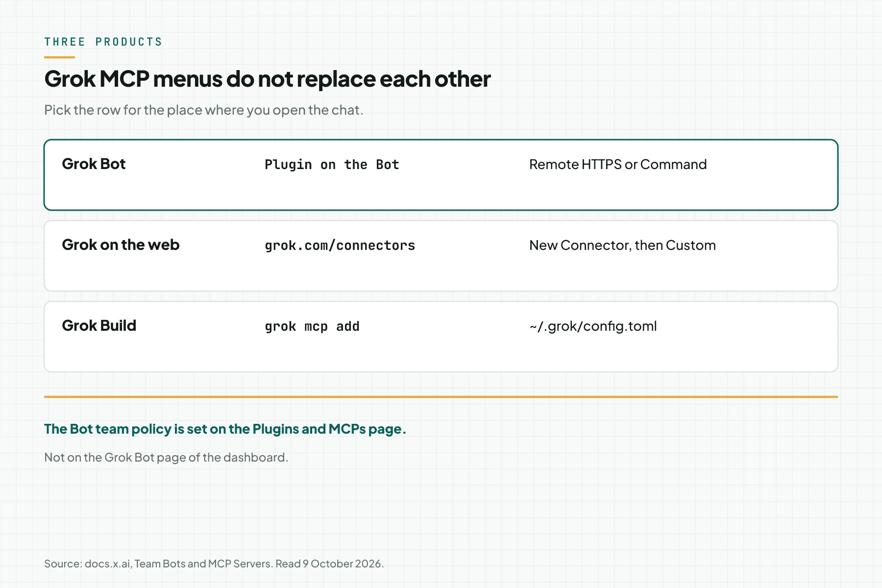
Task: Click the headline 'Grok MCP menus do not replace each other'
Action: point(268,79)
